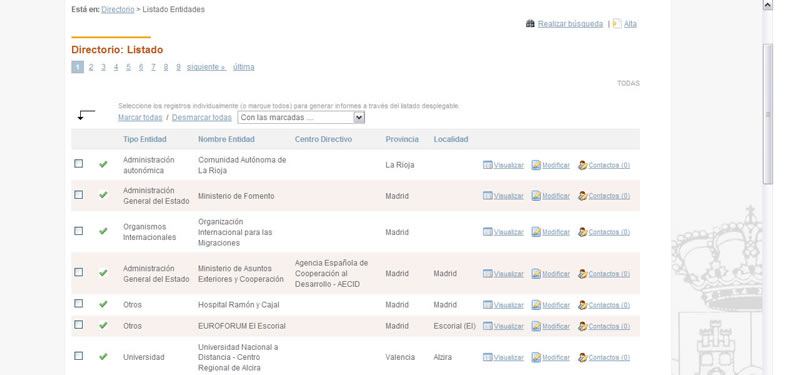
Task: Click the binoculars icon beside Realizar búsqueda
Action: (x=530, y=23)
